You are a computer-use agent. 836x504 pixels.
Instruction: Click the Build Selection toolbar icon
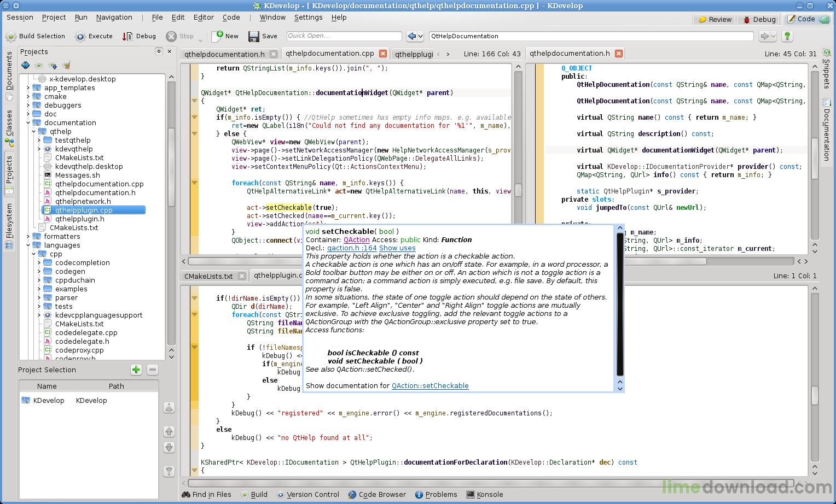(11, 37)
